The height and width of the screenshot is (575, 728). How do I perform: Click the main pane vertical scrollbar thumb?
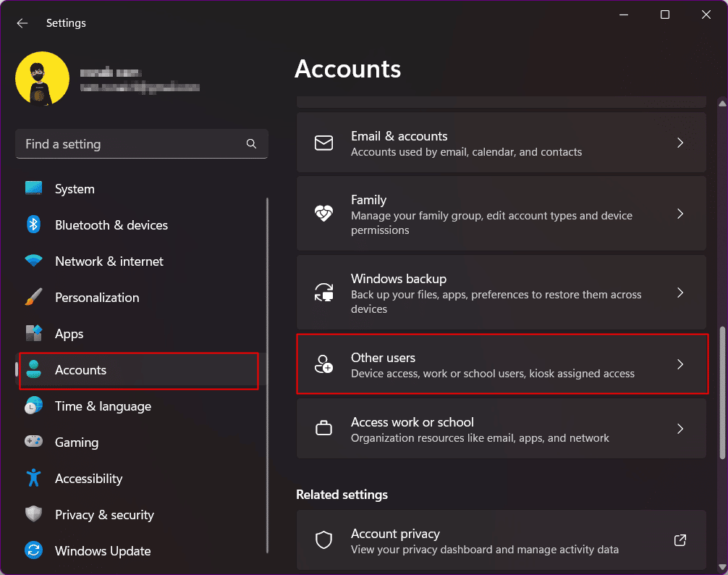[722, 393]
